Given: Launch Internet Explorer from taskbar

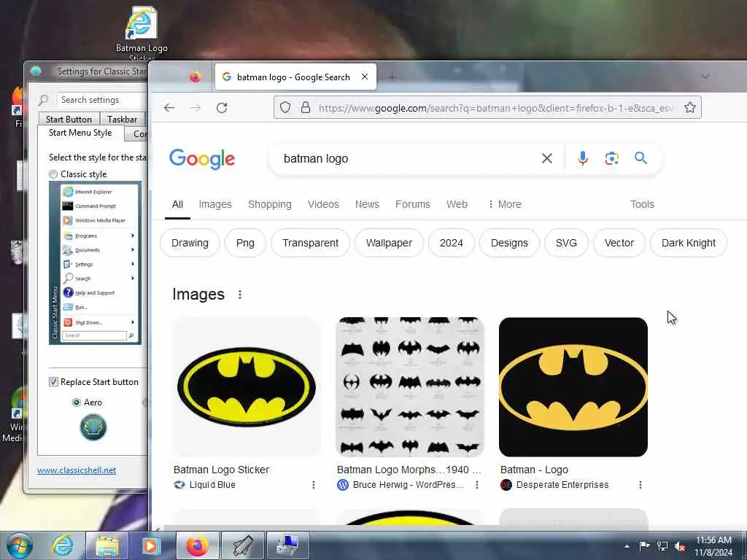Looking at the screenshot, I should (63, 545).
